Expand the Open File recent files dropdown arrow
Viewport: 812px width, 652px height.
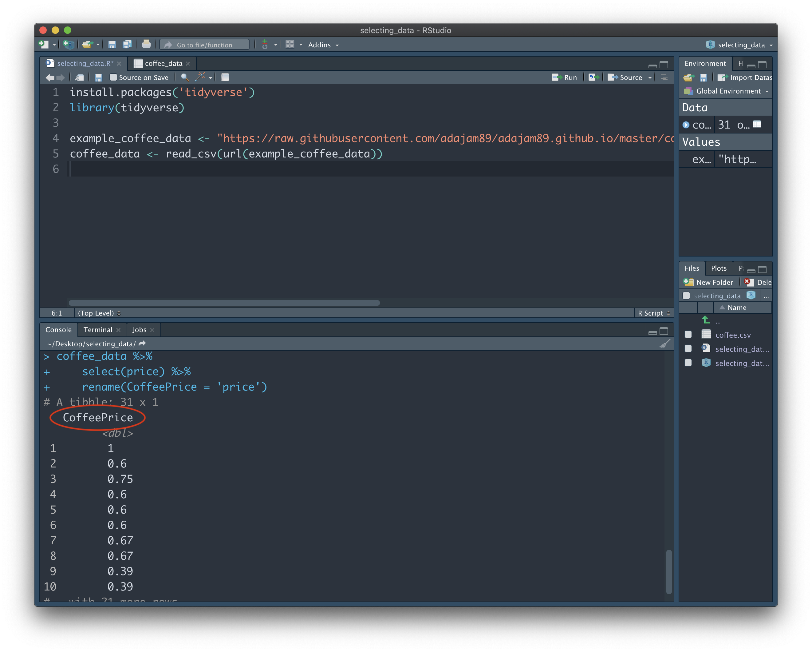coord(98,45)
